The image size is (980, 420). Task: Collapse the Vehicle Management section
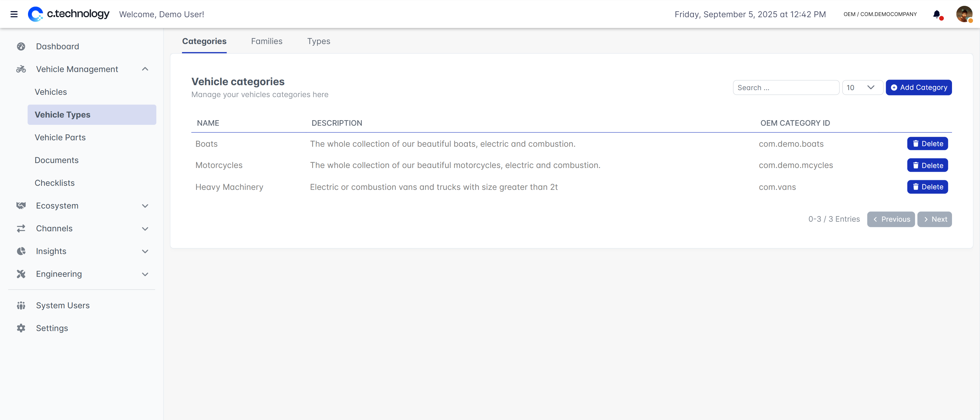point(145,69)
